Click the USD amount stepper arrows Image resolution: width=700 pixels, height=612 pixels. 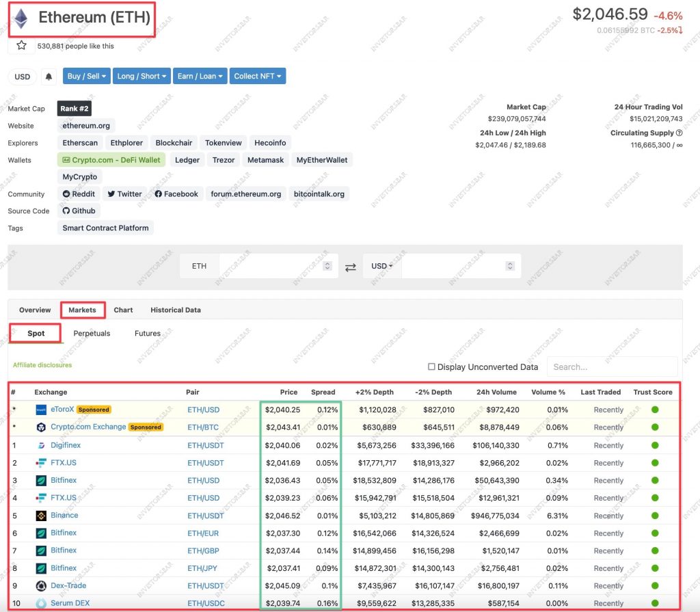510,266
